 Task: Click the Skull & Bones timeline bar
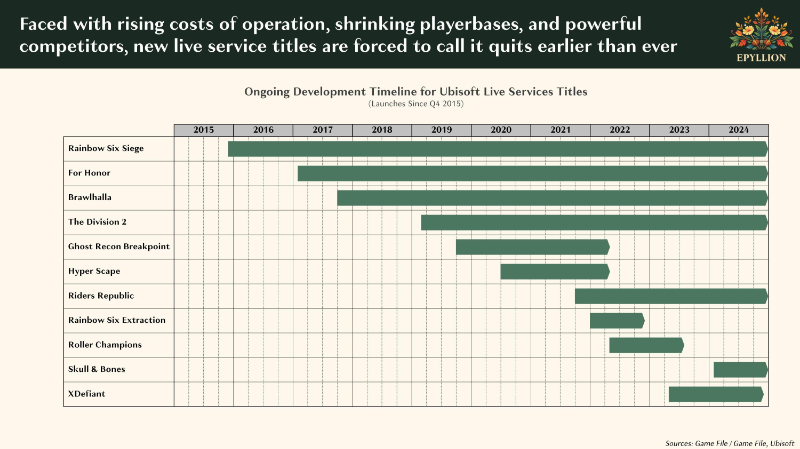[x=741, y=369]
